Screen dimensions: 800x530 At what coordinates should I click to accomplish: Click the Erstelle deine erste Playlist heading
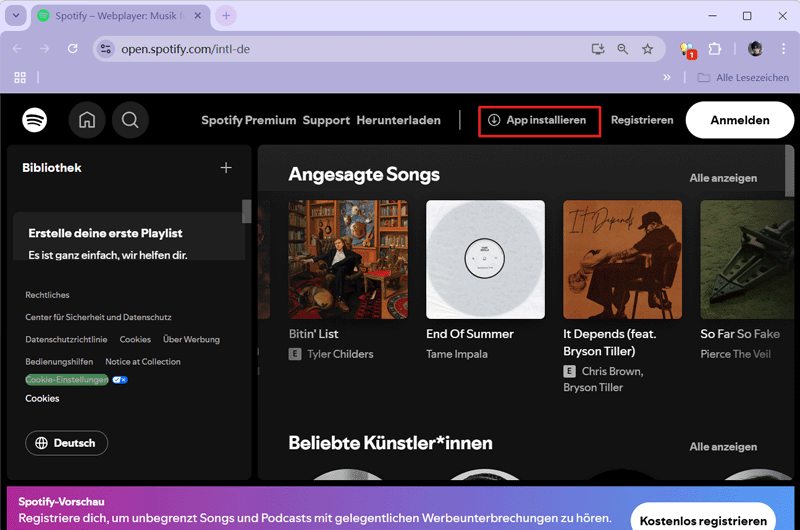[105, 233]
